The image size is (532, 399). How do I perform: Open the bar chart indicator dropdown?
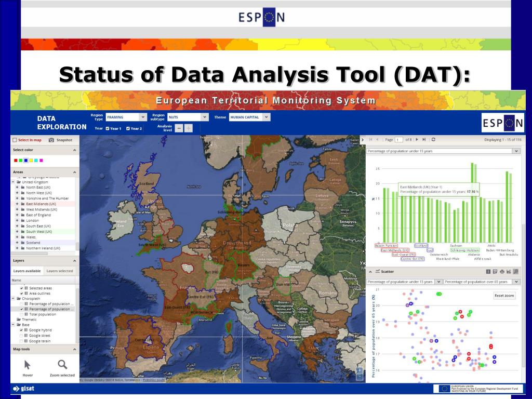(x=443, y=151)
